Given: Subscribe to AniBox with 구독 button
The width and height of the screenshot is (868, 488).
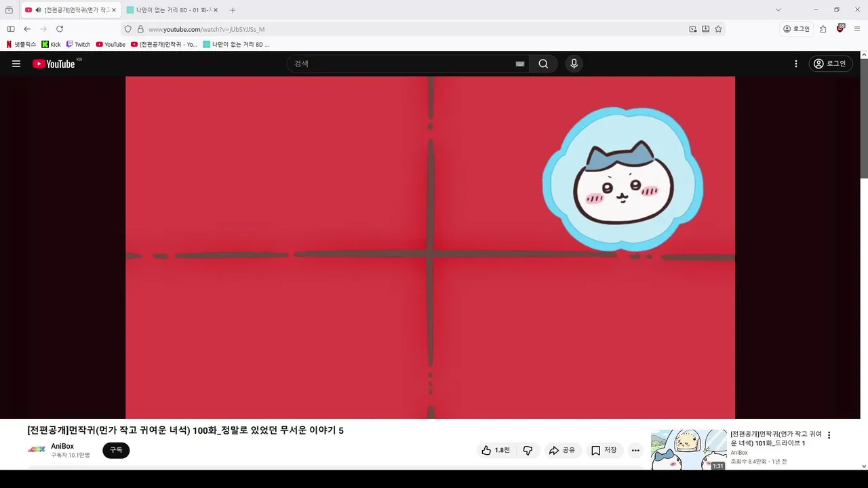Looking at the screenshot, I should (116, 450).
